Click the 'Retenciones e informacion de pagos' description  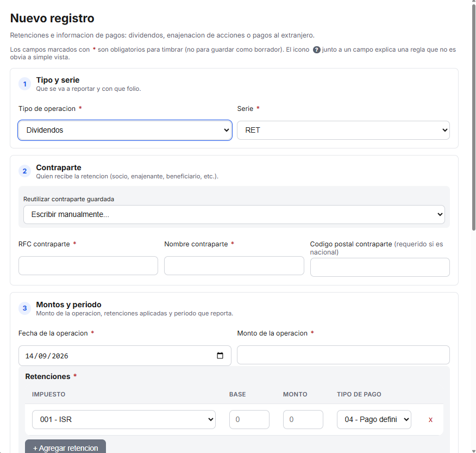click(162, 35)
